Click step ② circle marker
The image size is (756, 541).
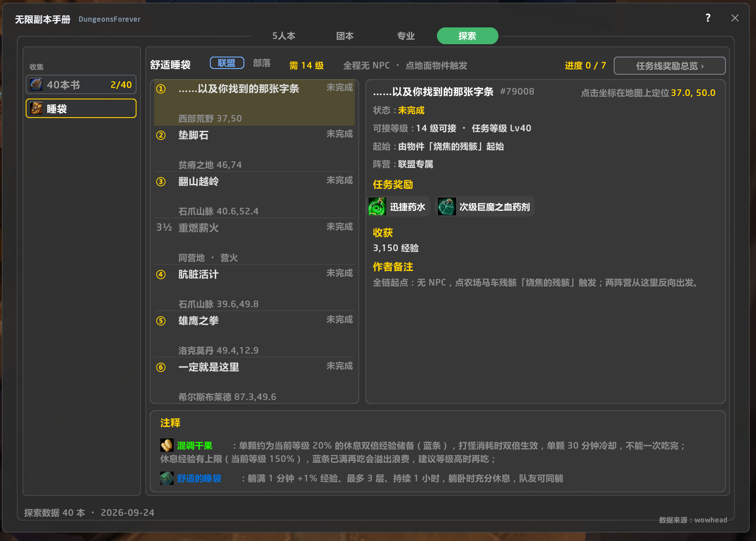pos(161,135)
